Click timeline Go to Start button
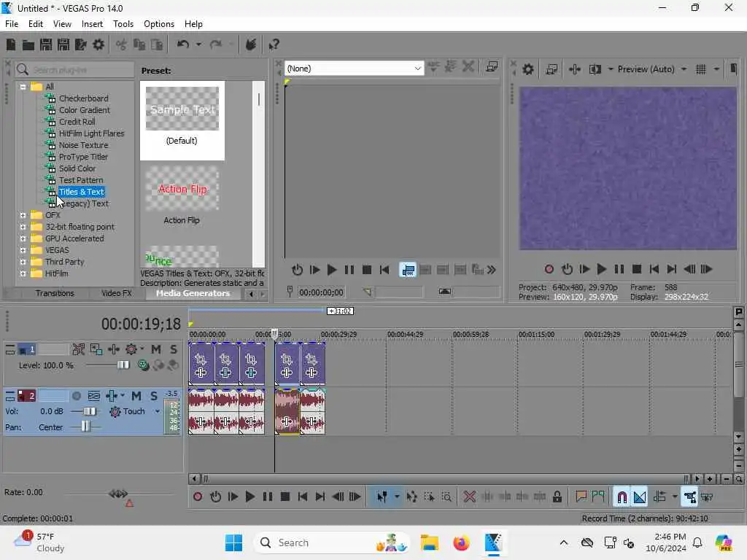The height and width of the screenshot is (560, 747). coord(303,497)
